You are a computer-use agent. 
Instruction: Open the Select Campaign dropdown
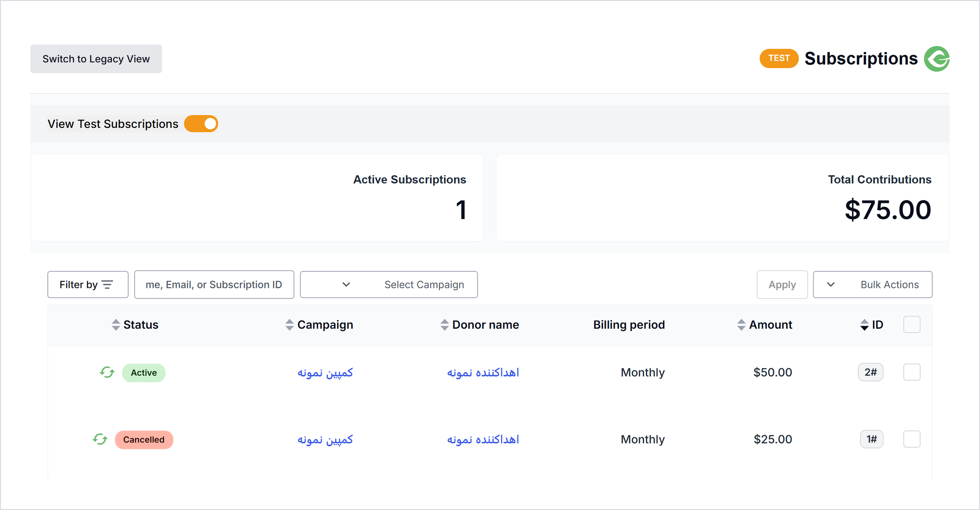pos(389,285)
